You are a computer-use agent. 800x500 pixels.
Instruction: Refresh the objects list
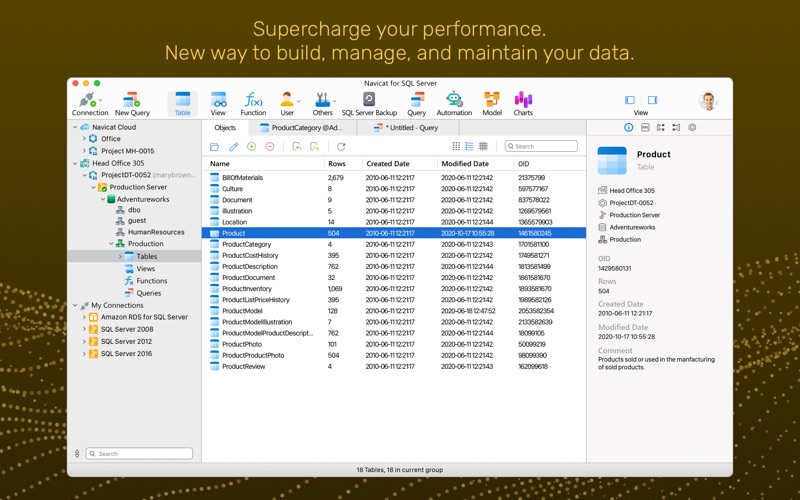(x=341, y=146)
